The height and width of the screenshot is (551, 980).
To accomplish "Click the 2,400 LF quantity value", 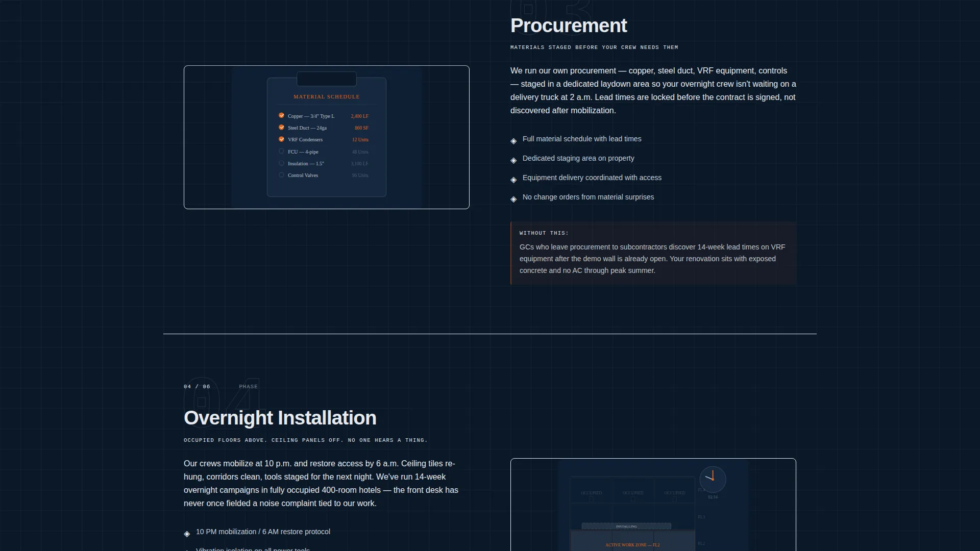I will pos(359,116).
